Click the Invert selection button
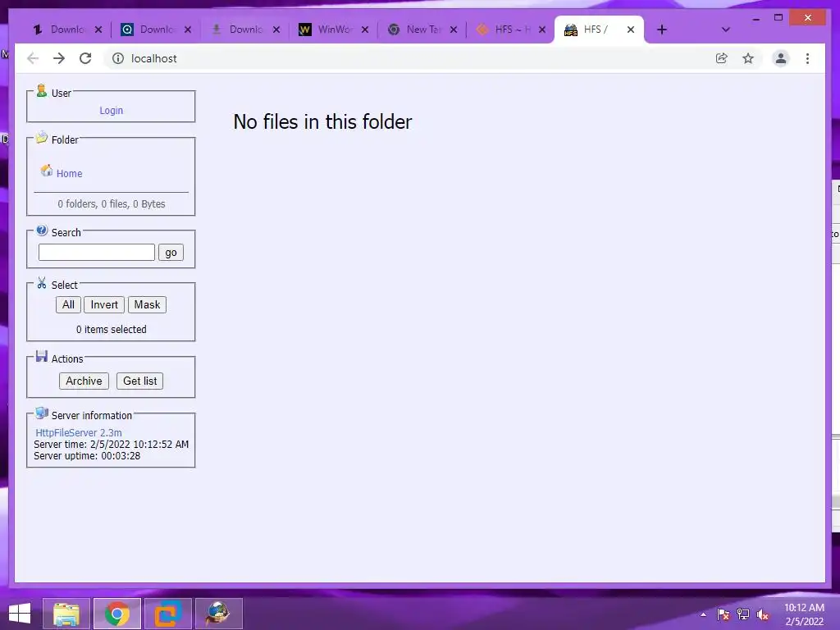The image size is (840, 630). (104, 305)
